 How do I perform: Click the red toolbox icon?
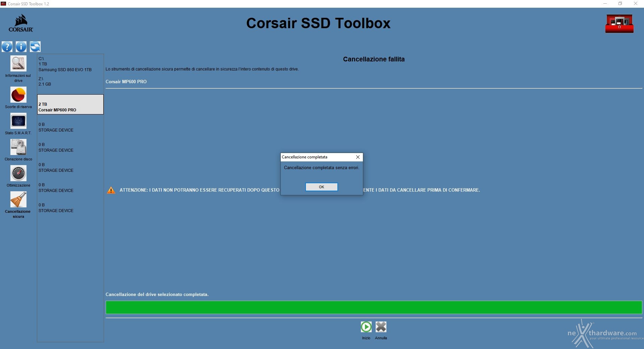pyautogui.click(x=619, y=23)
